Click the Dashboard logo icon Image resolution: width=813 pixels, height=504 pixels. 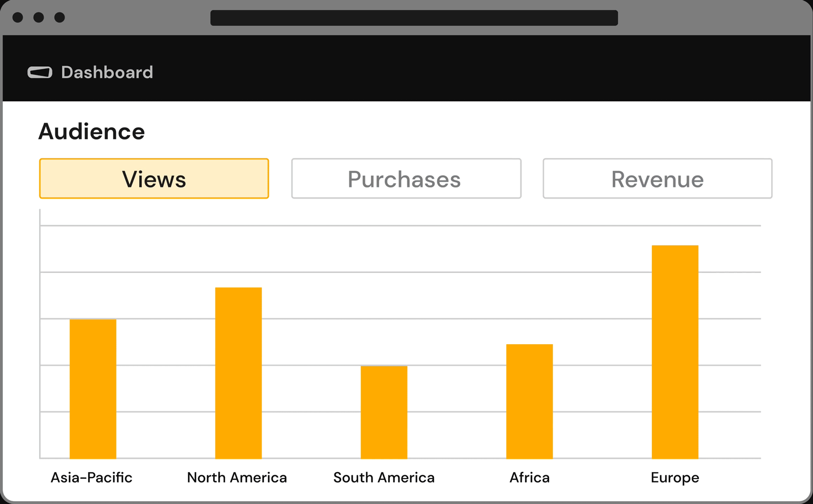coord(40,72)
